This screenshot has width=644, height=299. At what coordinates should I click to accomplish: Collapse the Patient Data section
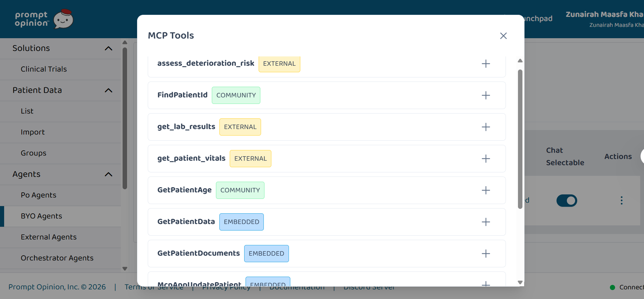[108, 90]
